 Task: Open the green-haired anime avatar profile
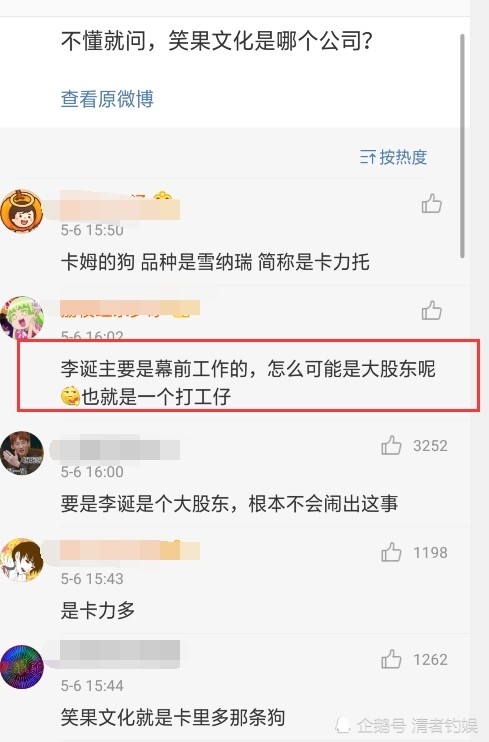22,318
